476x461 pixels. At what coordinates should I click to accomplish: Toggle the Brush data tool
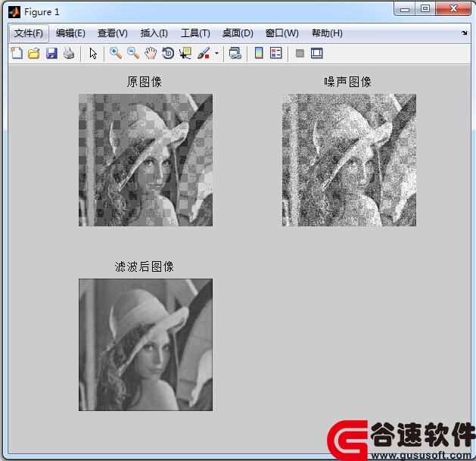(204, 53)
